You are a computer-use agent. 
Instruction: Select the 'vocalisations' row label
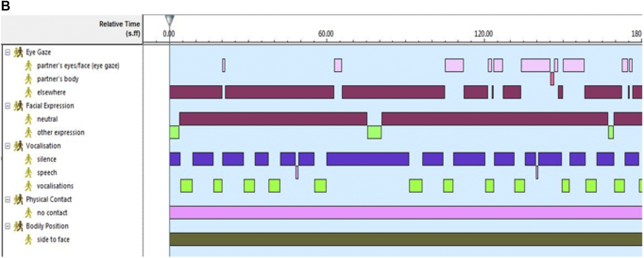55,186
